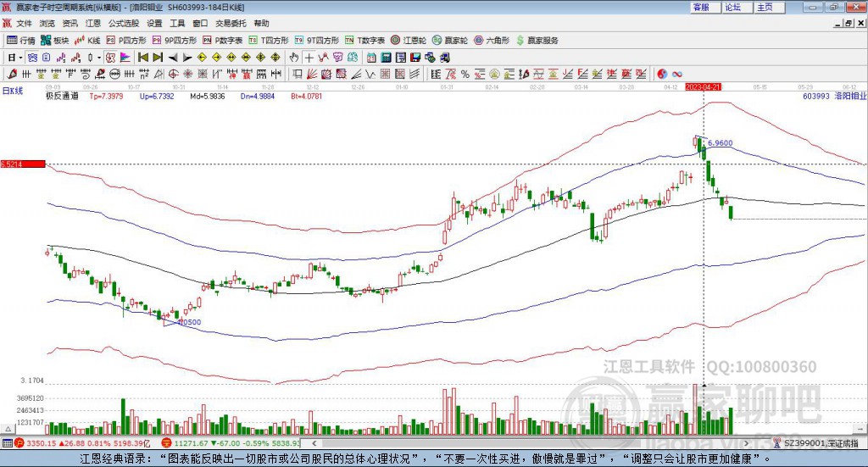
Task: Click the 极反通道 indicator name
Action: pyautogui.click(x=62, y=96)
